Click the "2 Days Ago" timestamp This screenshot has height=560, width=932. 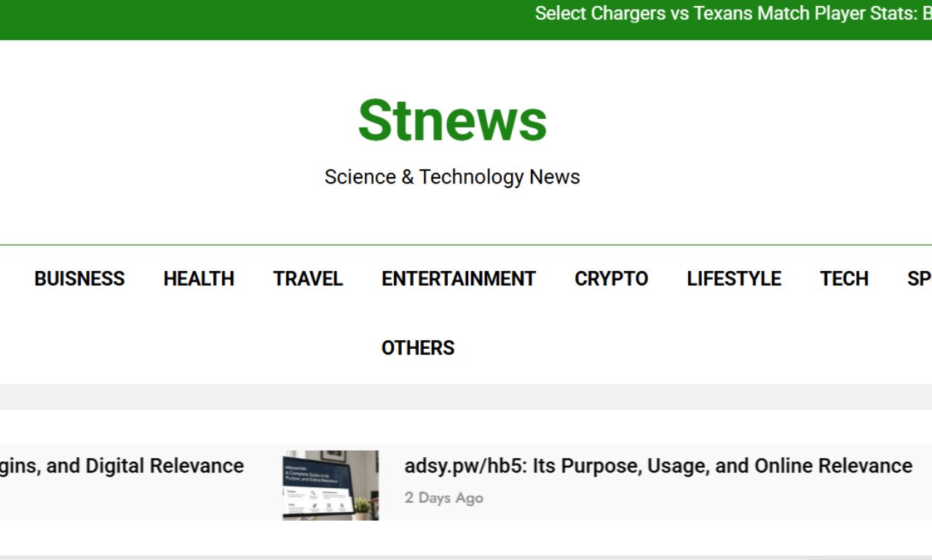tap(443, 498)
